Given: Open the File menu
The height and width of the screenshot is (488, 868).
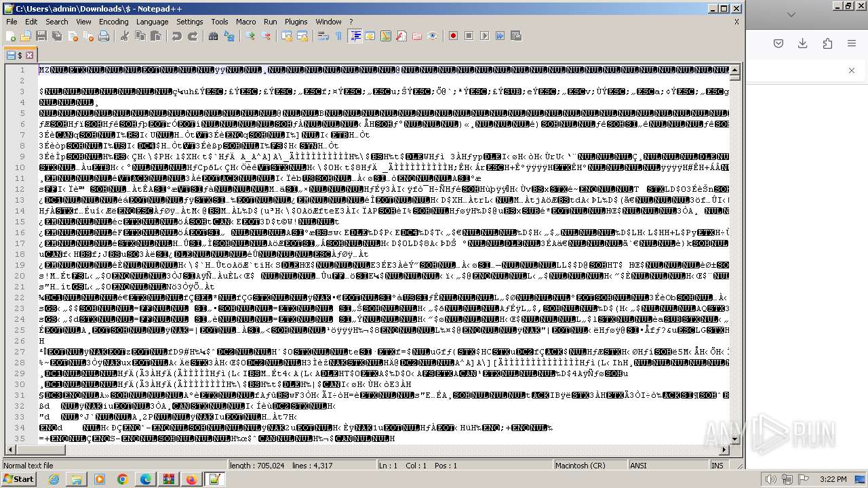Looking at the screenshot, I should pos(12,22).
